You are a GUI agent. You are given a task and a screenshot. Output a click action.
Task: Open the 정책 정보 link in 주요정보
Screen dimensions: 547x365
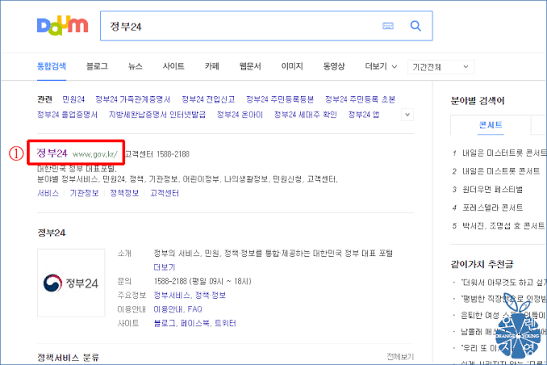[x=210, y=295]
